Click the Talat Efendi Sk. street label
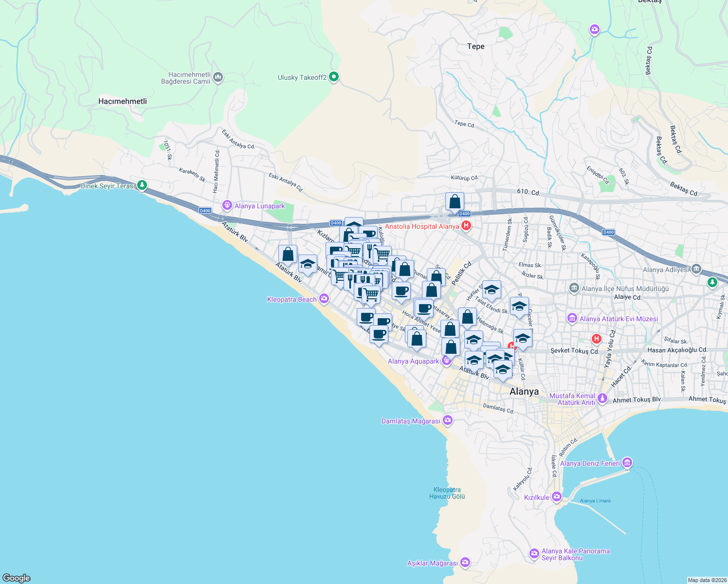Viewport: 728px width, 584px height. [491, 305]
